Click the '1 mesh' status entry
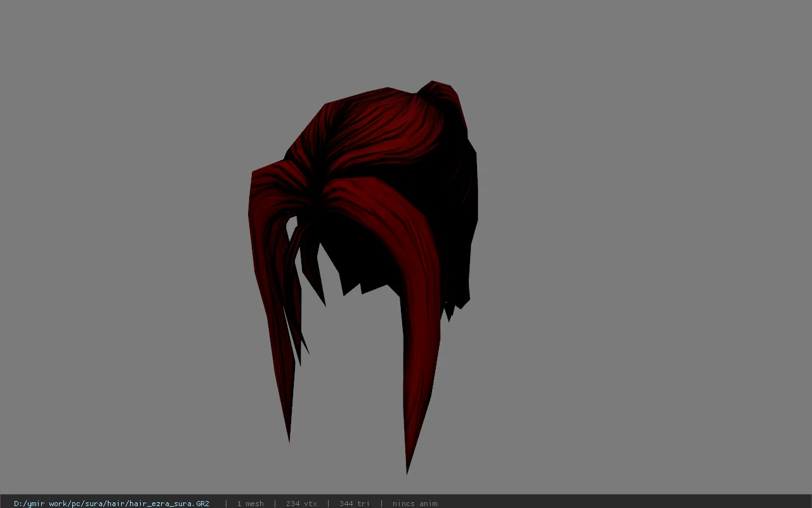 point(250,504)
